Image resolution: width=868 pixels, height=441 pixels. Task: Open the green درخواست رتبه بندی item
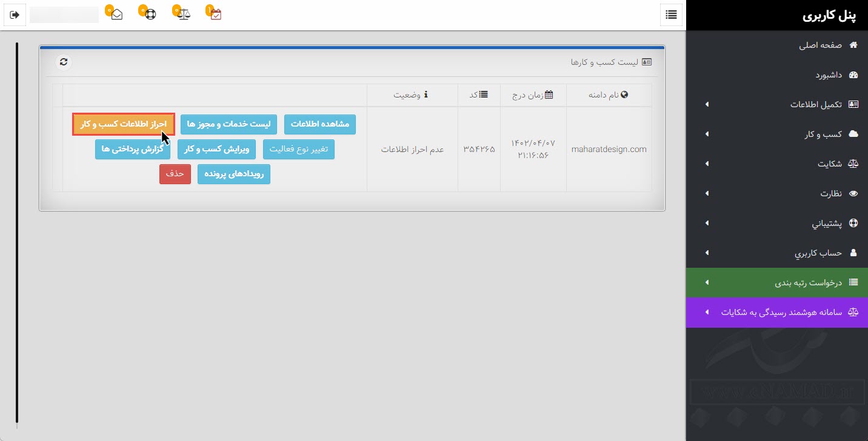tap(777, 282)
